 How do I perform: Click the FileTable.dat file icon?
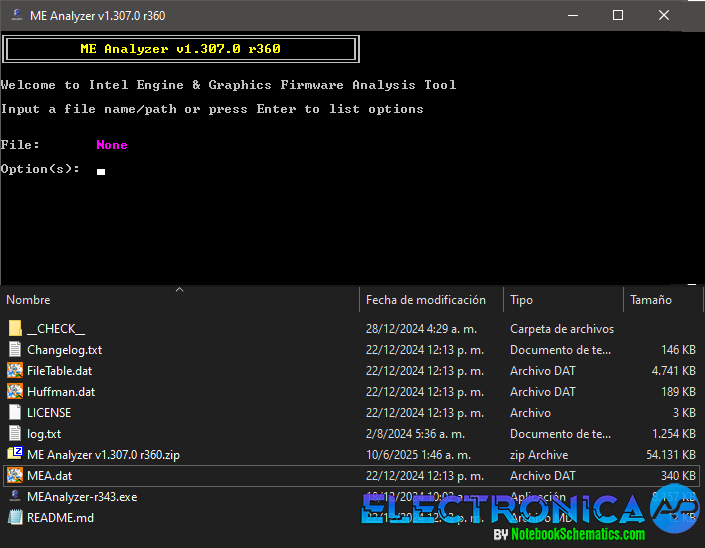tap(15, 371)
